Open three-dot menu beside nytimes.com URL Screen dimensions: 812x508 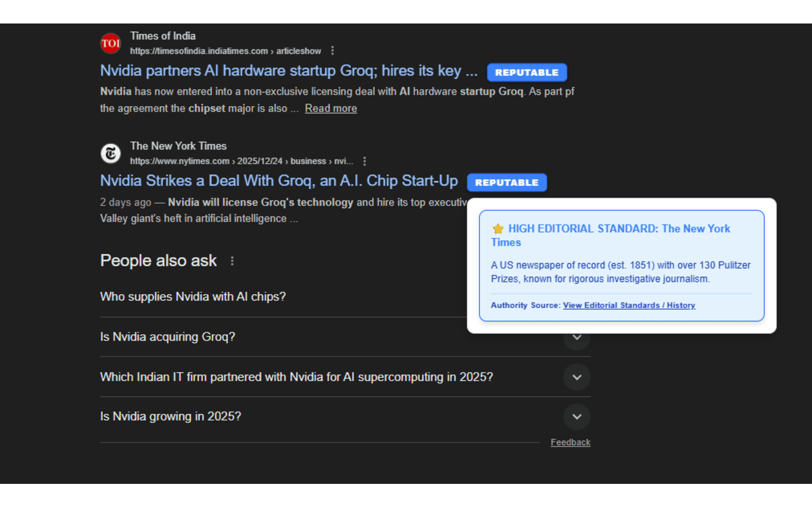pyautogui.click(x=364, y=161)
